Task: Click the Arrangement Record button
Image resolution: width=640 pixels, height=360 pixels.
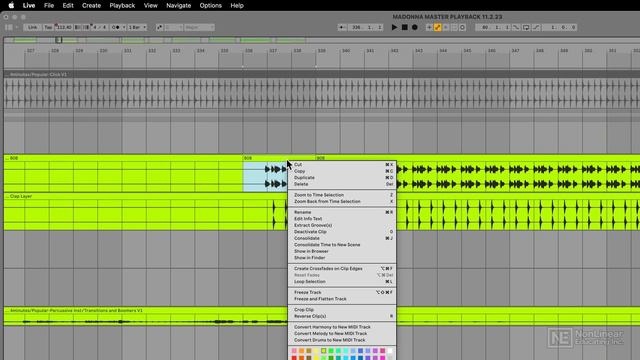Action: (x=415, y=27)
